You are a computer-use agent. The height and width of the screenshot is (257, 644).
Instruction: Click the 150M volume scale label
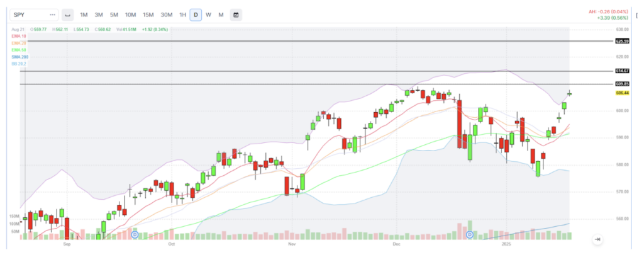click(x=15, y=216)
